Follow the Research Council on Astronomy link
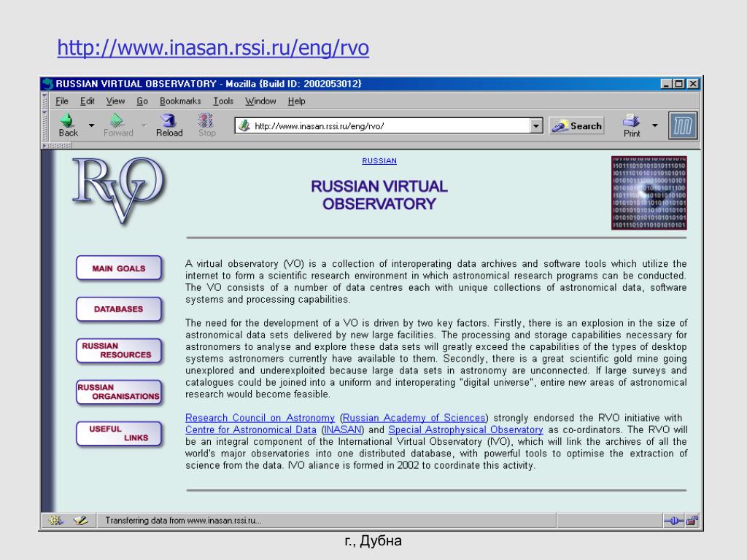This screenshot has height=560, width=747. [260, 418]
